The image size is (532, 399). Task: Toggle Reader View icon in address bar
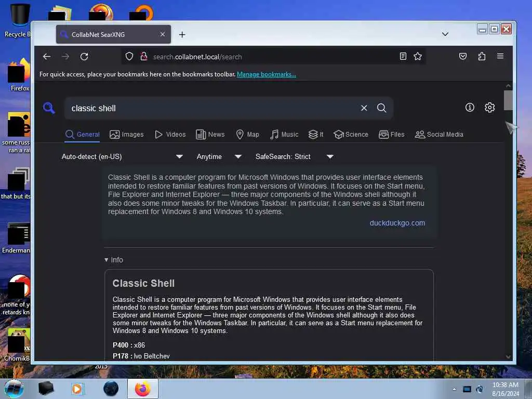coord(403,56)
